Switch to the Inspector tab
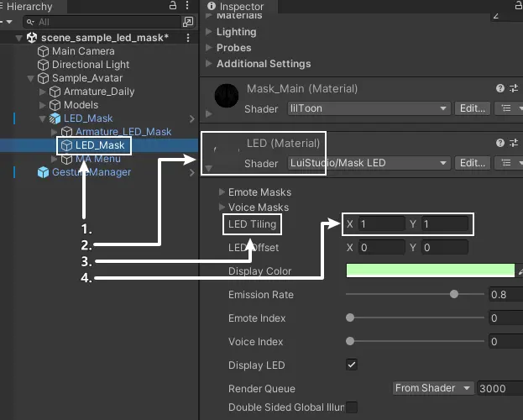523x420 pixels. click(238, 7)
